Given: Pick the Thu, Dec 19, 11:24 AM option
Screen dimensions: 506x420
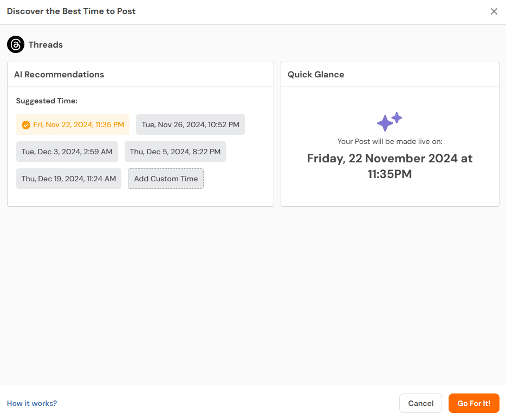Looking at the screenshot, I should pyautogui.click(x=68, y=179).
